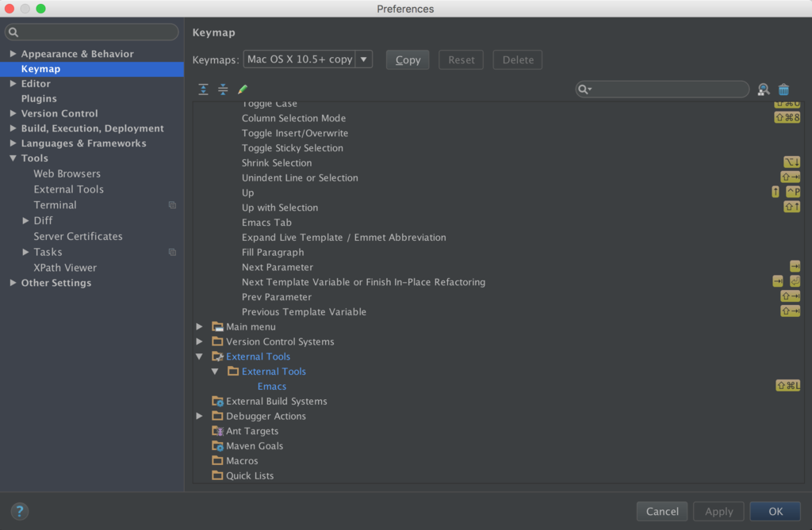Screen dimensions: 812x530
Task: Expand the Tasks node under Tools
Action: pyautogui.click(x=25, y=252)
